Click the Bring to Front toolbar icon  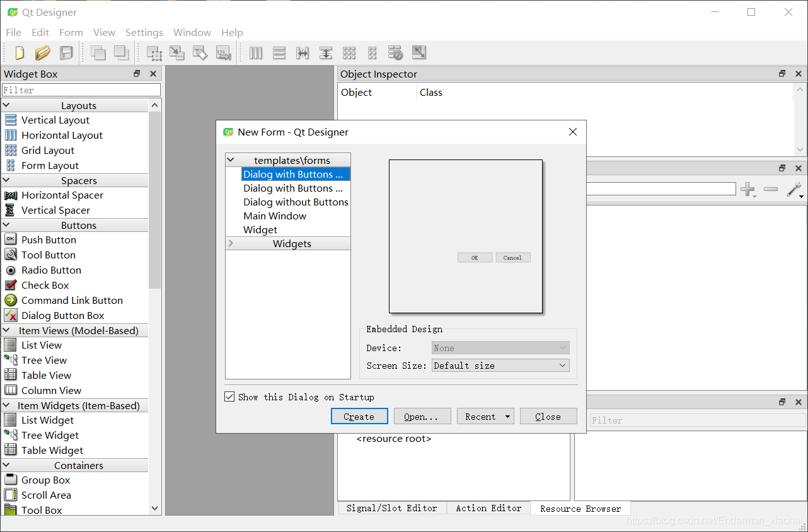pyautogui.click(x=122, y=53)
